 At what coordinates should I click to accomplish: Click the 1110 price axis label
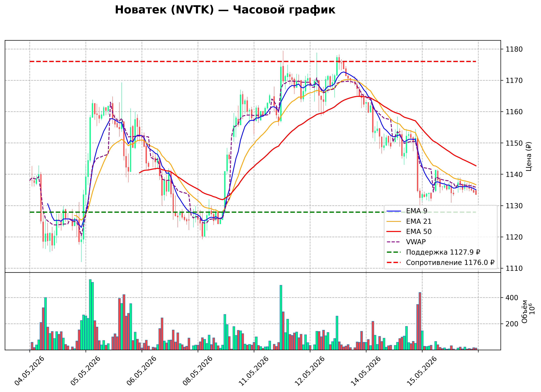click(x=514, y=268)
